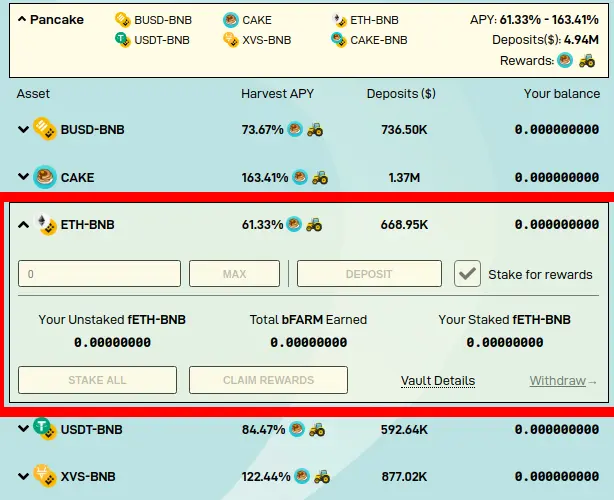Click the ETH-BNB icon in the Pancake header
This screenshot has width=614, height=500.
[339, 20]
